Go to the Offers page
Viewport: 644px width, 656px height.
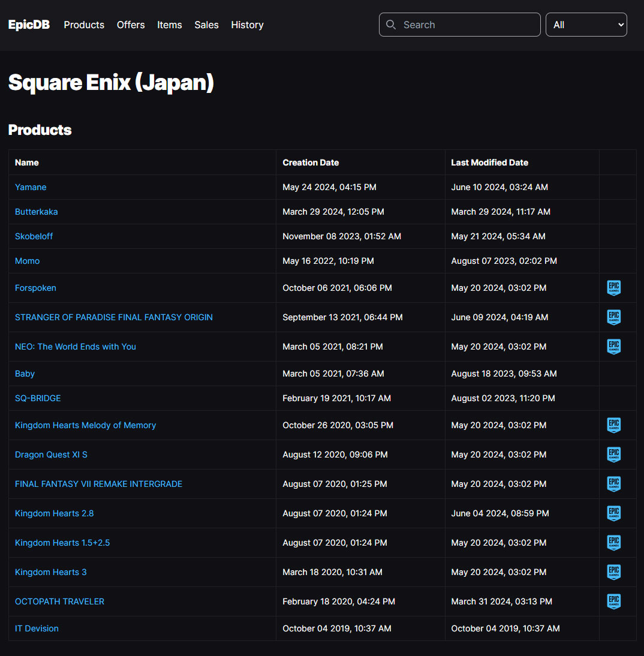pyautogui.click(x=131, y=25)
